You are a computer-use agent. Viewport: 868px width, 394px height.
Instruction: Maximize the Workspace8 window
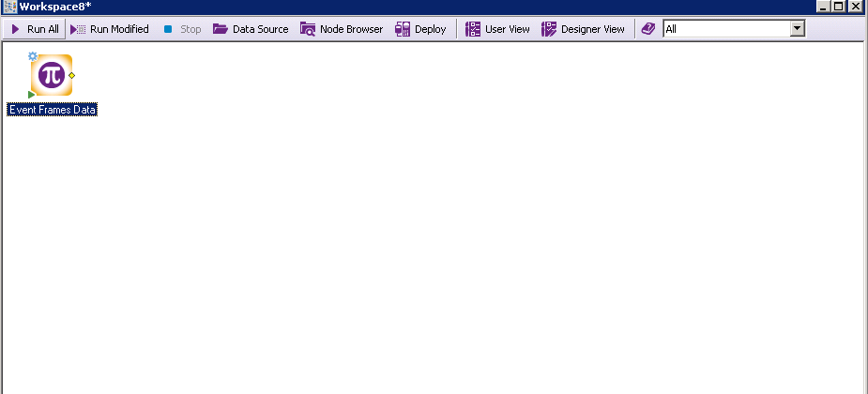point(839,7)
